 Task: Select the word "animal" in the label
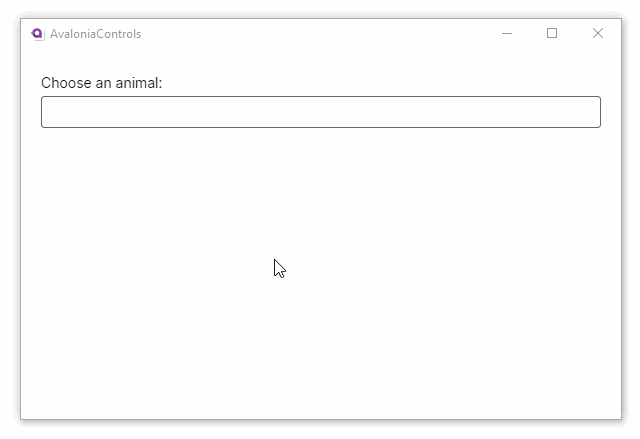(x=137, y=82)
